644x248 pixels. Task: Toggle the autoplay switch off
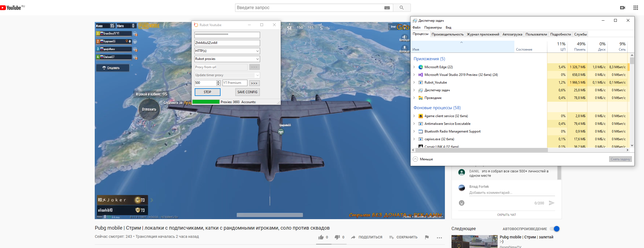[555, 229]
